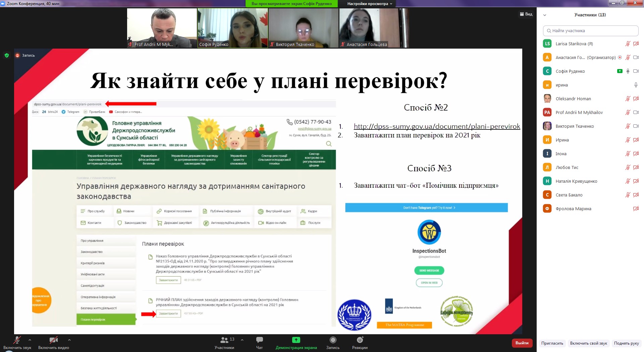Click Включить свой звук button

coord(588,343)
